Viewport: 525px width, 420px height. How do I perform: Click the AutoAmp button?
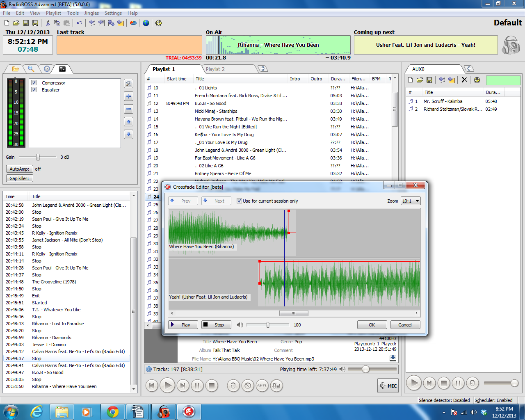coord(19,169)
